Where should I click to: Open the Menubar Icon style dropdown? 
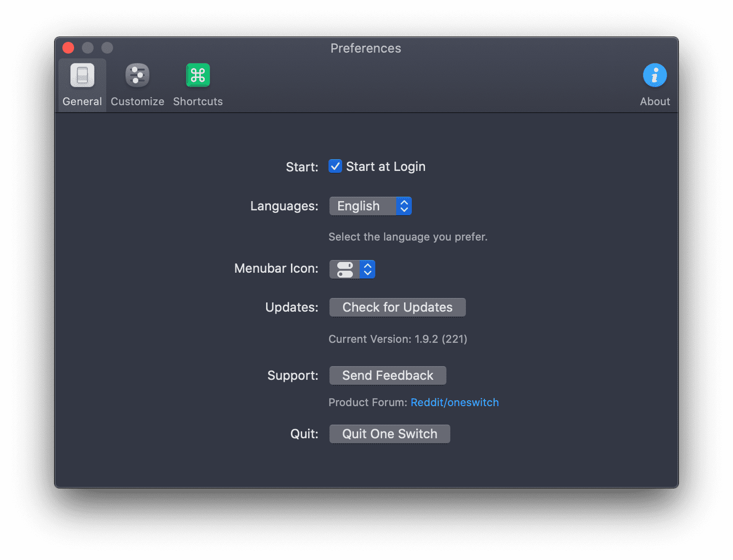[x=352, y=269]
